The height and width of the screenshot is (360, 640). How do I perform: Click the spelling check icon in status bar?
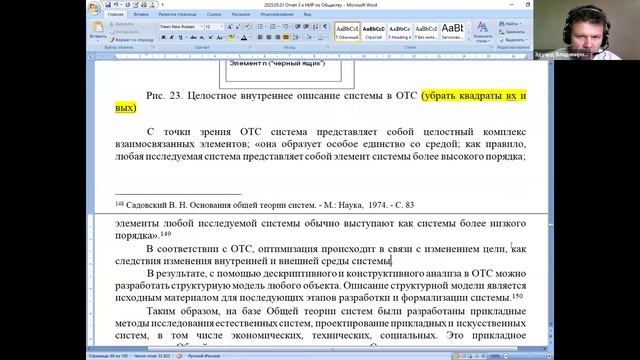(x=180, y=356)
